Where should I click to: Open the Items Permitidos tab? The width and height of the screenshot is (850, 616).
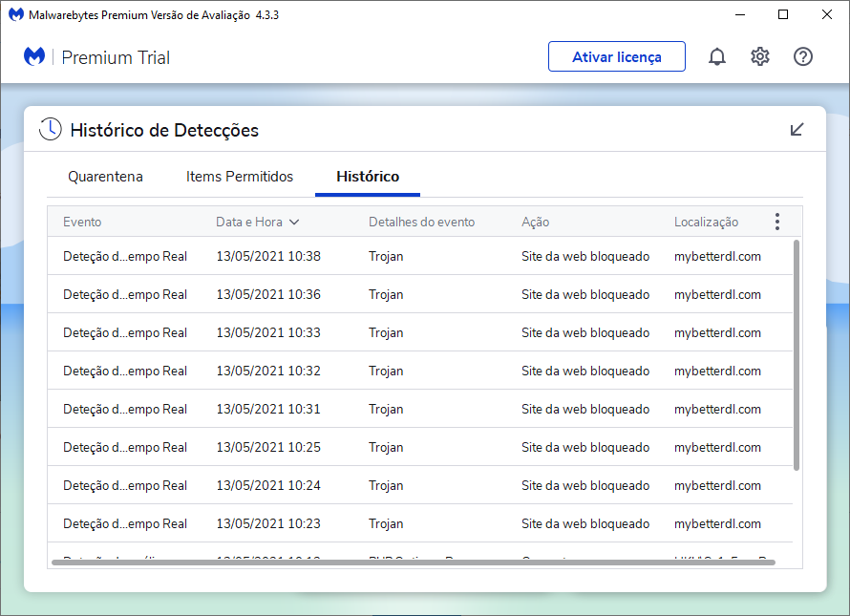tap(240, 177)
